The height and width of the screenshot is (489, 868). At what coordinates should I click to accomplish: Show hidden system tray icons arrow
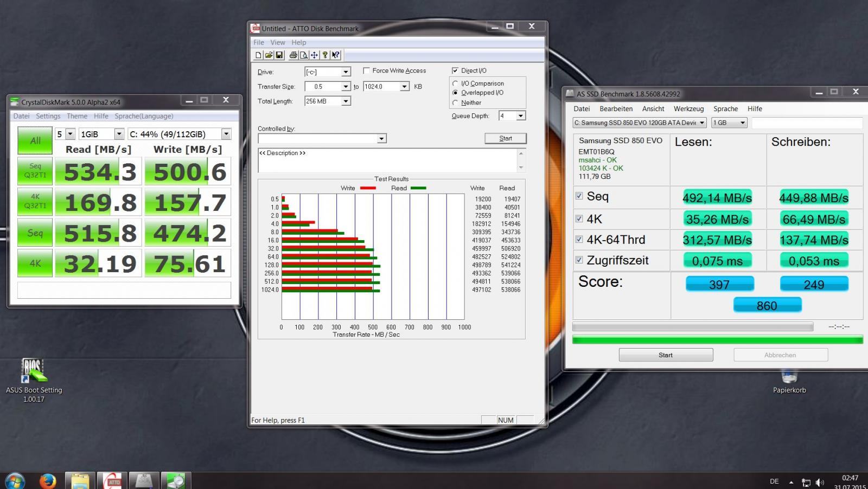pos(791,482)
